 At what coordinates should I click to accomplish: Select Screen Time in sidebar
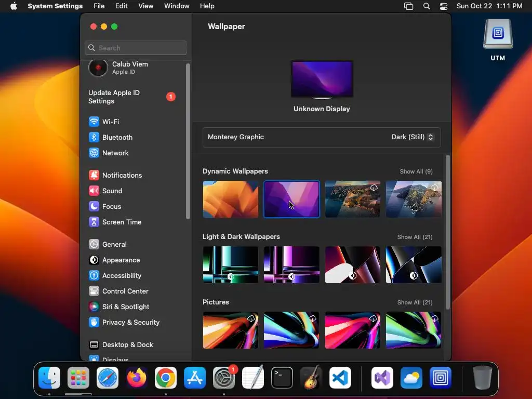point(115,222)
